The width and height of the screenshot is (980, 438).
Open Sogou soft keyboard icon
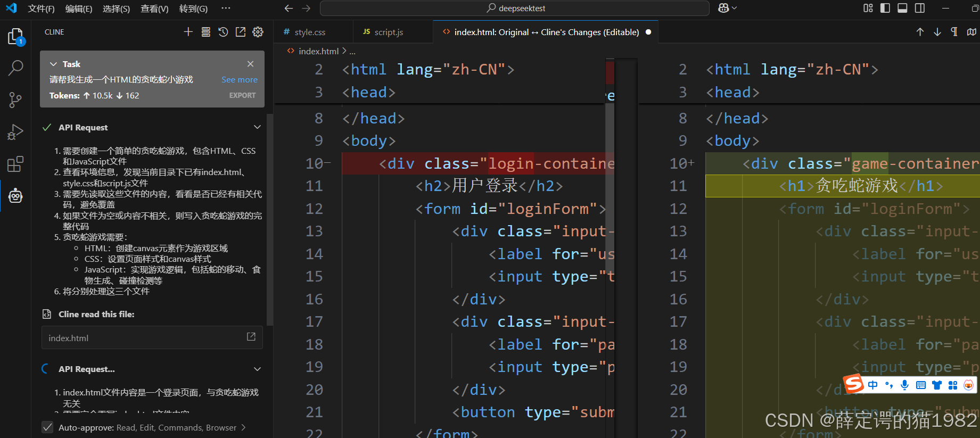921,385
